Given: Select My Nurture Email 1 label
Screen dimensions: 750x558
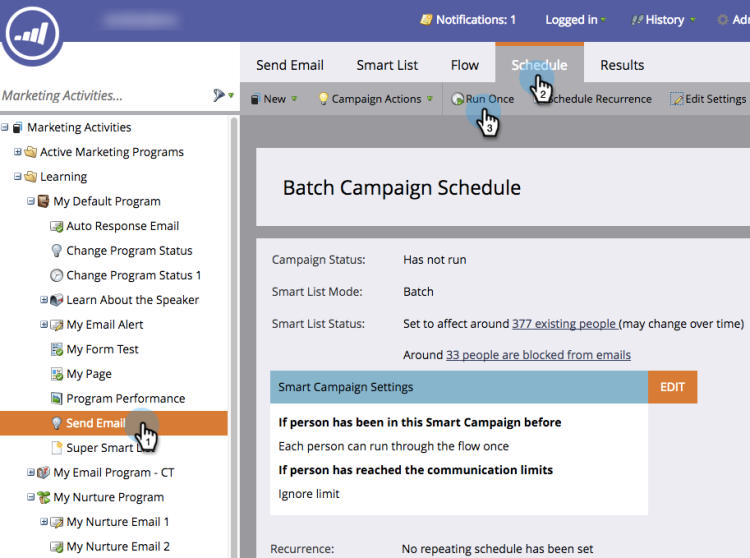Looking at the screenshot, I should click(x=118, y=522).
